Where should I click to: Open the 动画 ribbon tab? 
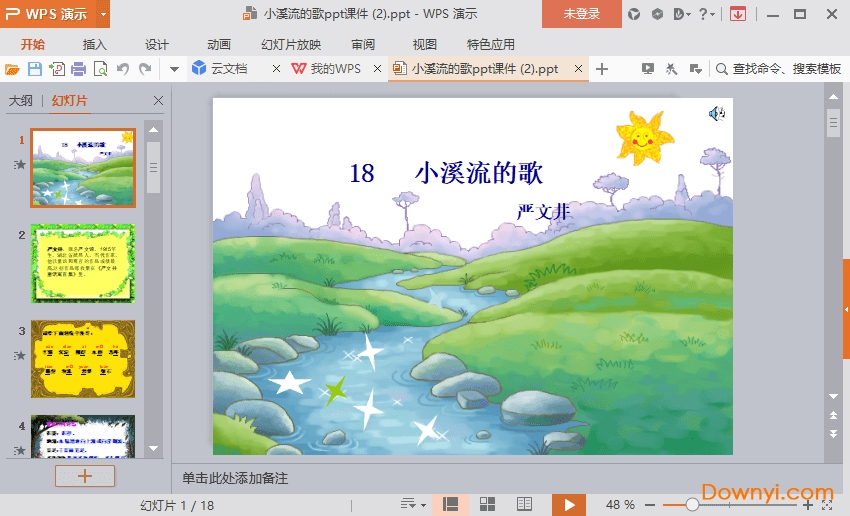tap(219, 44)
